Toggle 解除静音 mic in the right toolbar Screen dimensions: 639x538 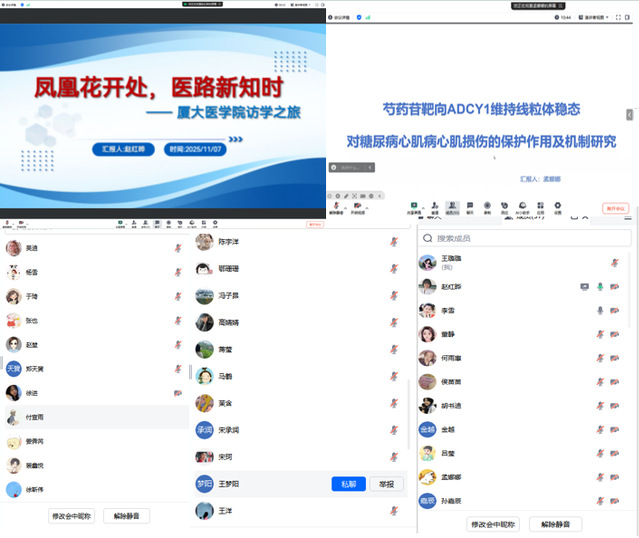pyautogui.click(x=337, y=203)
